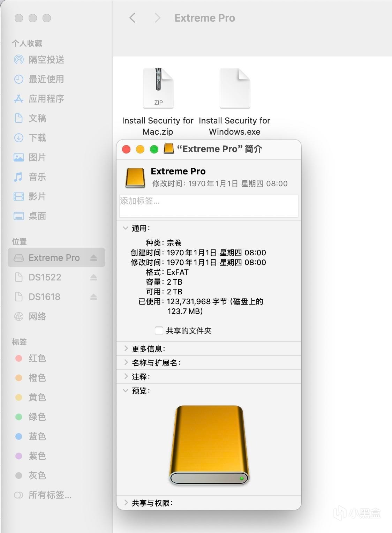
Task: Click the file name Install Security for Windows.exe
Action: pos(235,126)
